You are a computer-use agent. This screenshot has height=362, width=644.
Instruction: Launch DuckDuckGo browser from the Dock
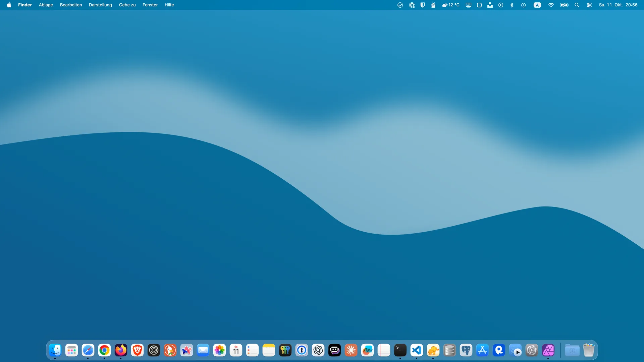(170, 350)
